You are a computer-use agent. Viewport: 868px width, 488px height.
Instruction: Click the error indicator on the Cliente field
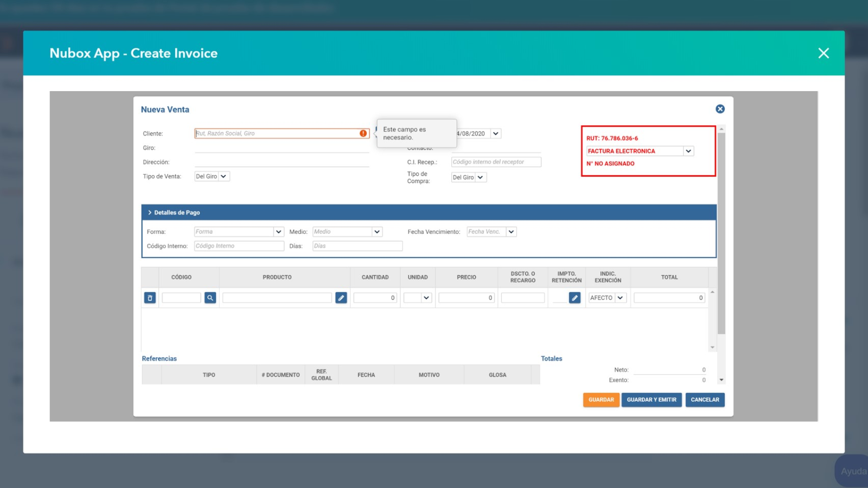[x=363, y=133]
